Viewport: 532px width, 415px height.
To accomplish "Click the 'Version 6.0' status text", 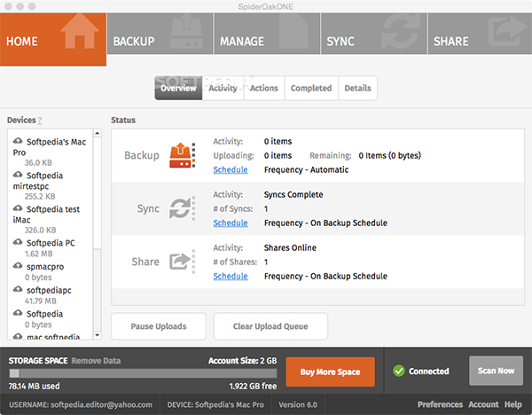I will click(298, 404).
